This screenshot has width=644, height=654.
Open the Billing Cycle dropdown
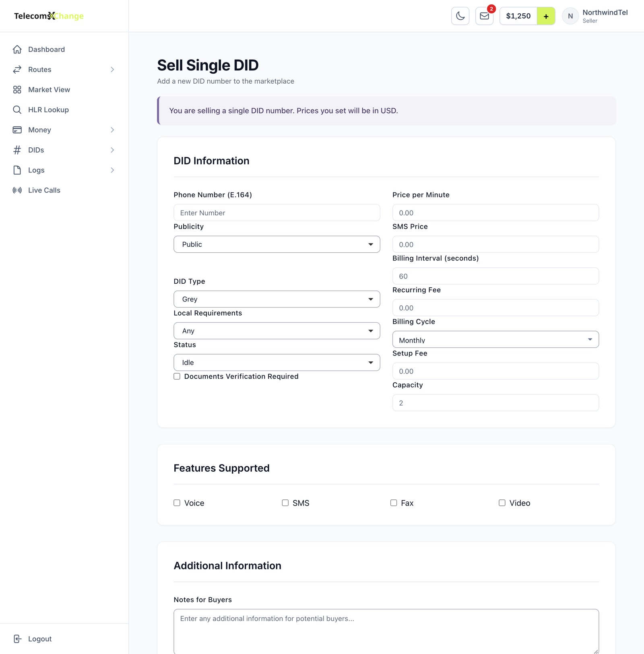pyautogui.click(x=495, y=339)
